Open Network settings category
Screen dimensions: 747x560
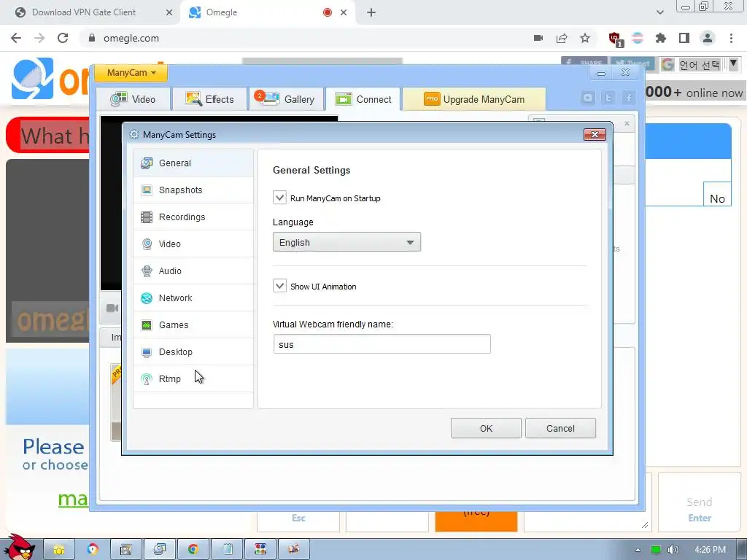point(193,298)
